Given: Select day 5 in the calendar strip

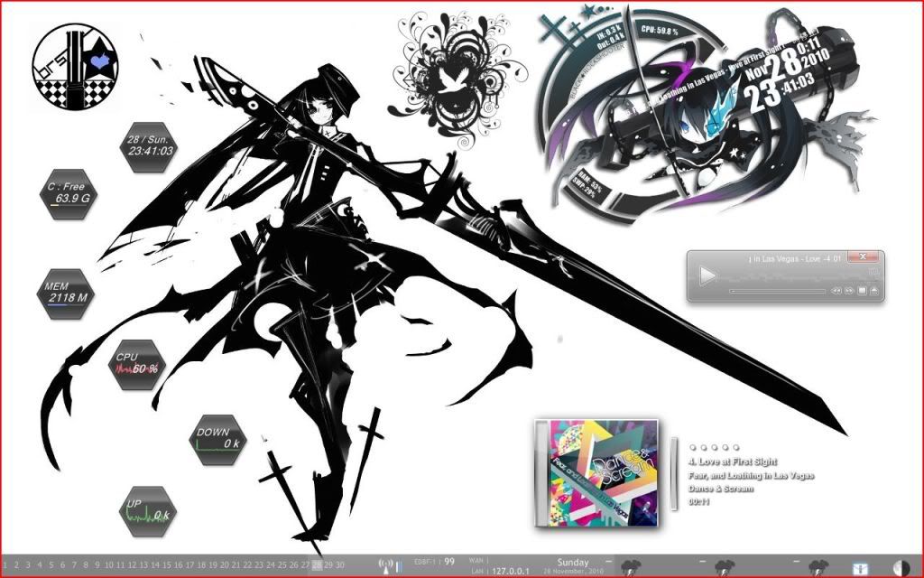Looking at the screenshot, I should (51, 565).
